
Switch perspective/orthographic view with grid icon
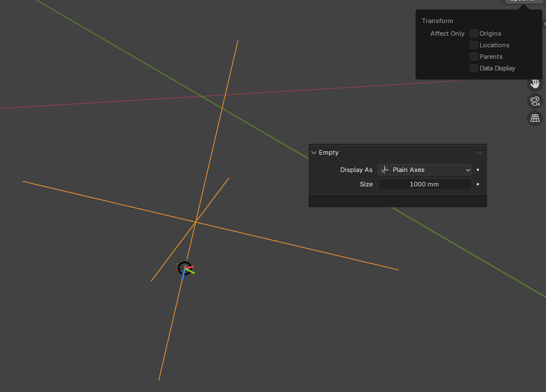click(535, 118)
